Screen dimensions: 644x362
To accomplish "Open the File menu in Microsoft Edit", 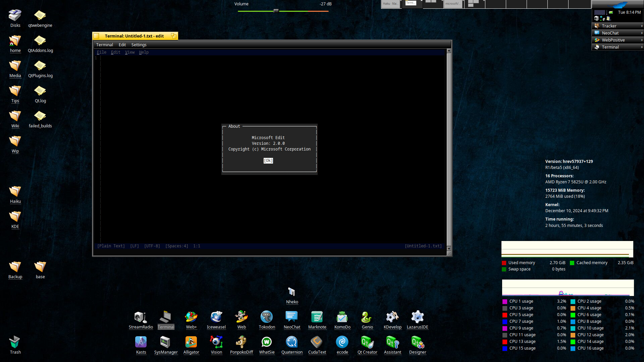I will (x=102, y=52).
